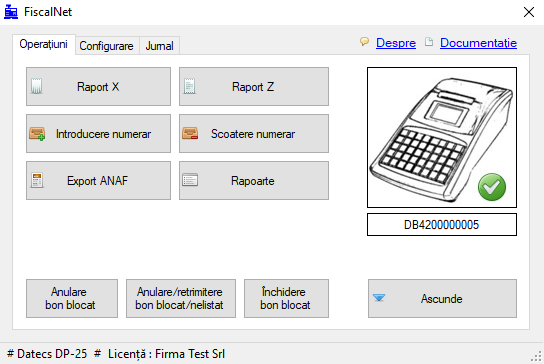Click the cash drawer minus icon

(190, 133)
